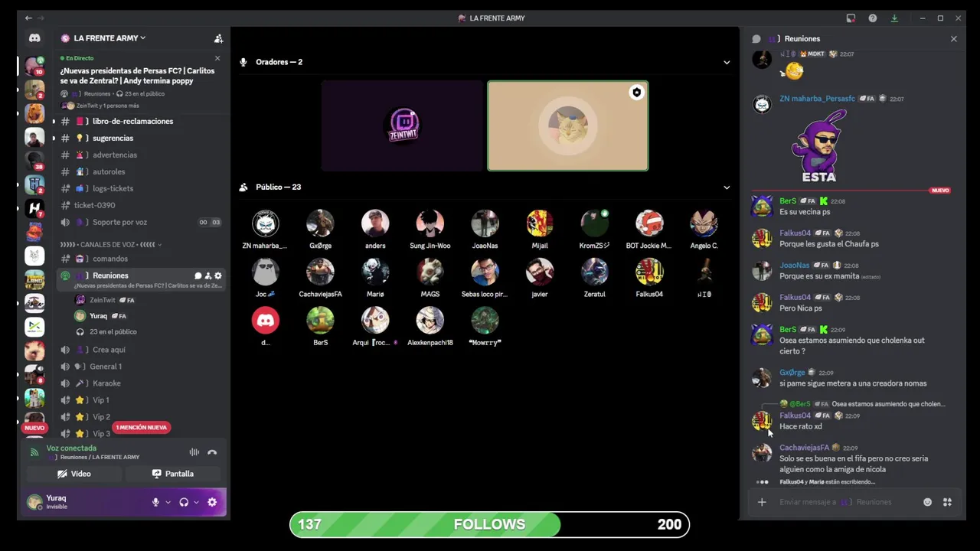Click the connection signal icon next to Voz conectada
Image resolution: width=980 pixels, height=551 pixels.
[x=34, y=452]
